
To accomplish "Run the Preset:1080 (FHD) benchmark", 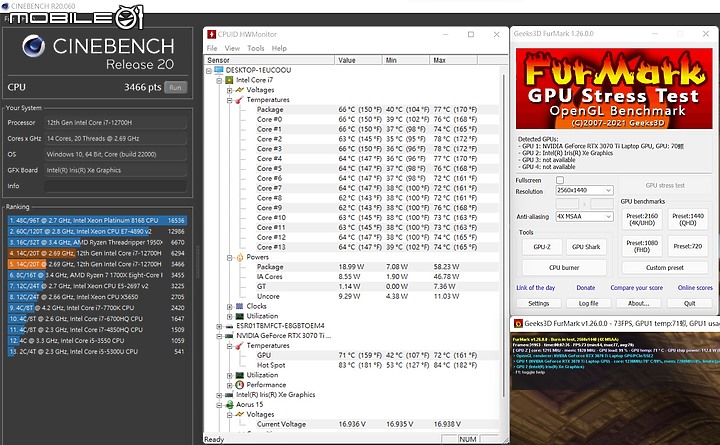I will 642,246.
